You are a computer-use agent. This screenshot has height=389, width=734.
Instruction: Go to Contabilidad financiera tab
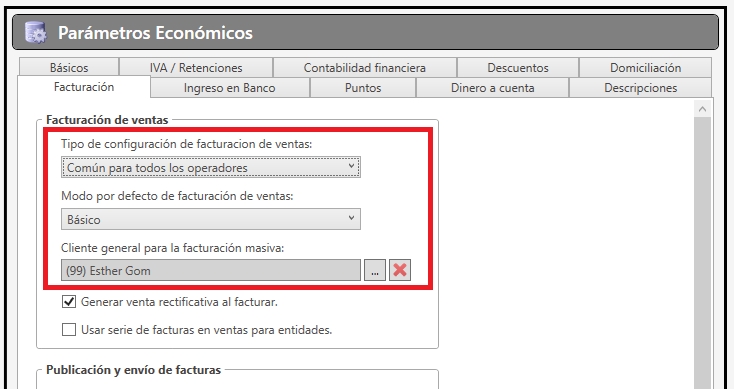[365, 67]
